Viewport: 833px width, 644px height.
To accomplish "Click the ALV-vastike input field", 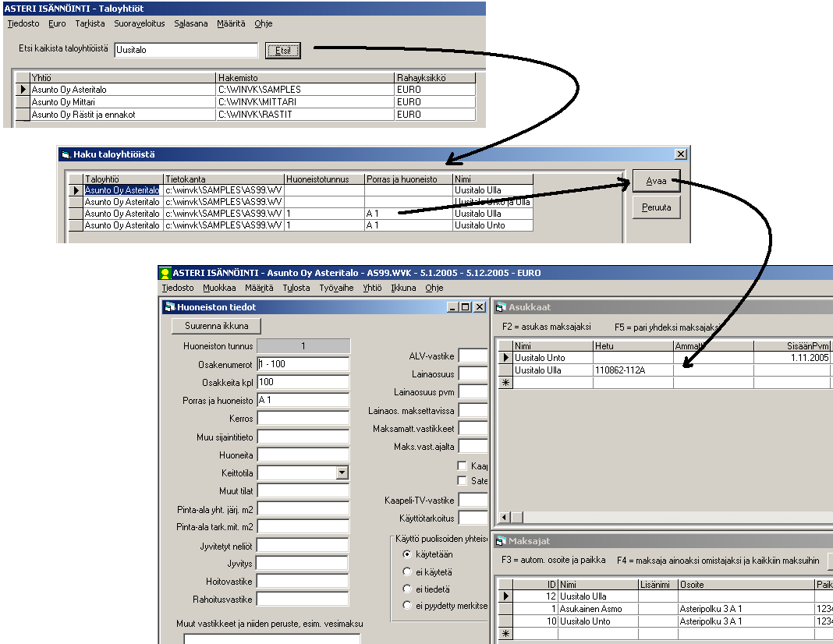I will pos(473,356).
